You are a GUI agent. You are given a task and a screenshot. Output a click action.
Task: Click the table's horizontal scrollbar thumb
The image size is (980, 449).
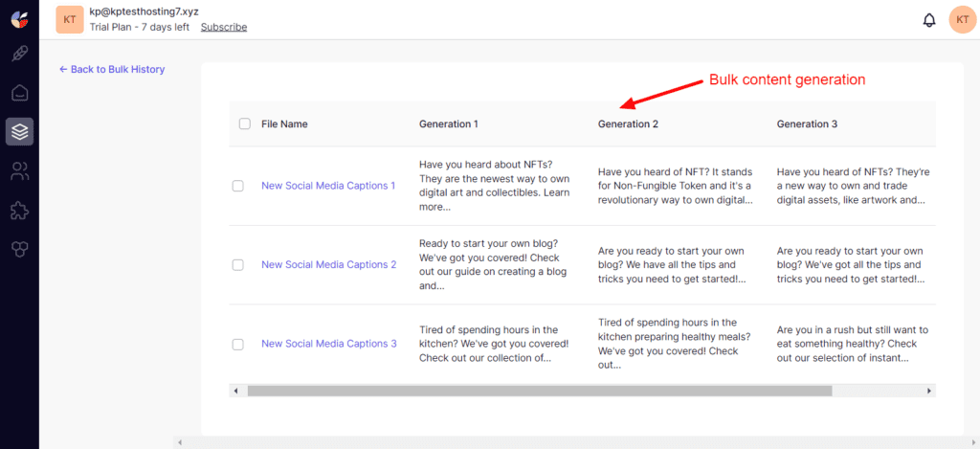tap(540, 391)
